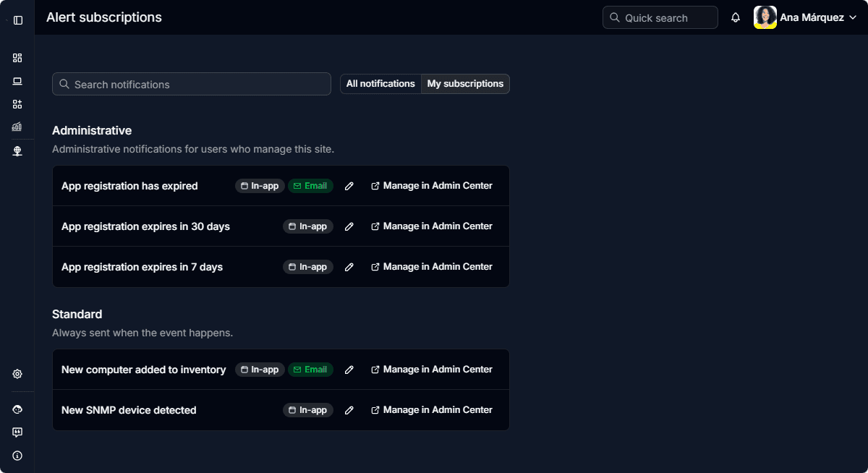This screenshot has height=473, width=868.
Task: Toggle the sidebar panel icon
Action: point(18,20)
